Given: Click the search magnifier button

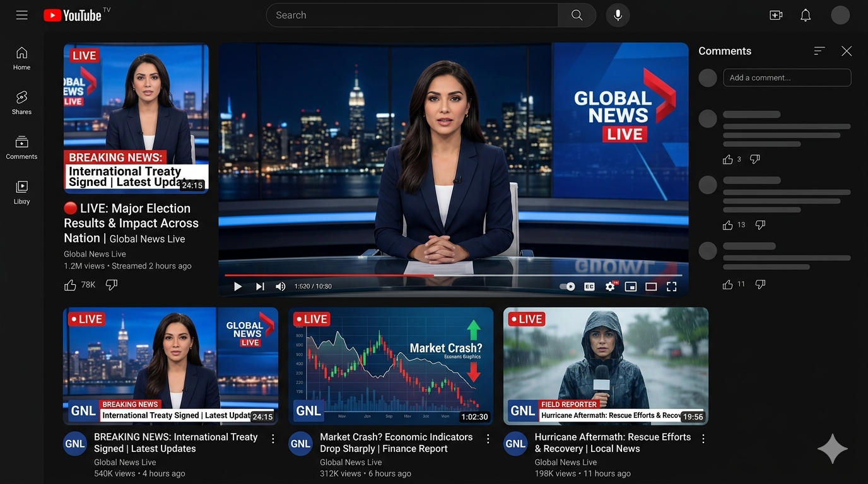Looking at the screenshot, I should [577, 15].
